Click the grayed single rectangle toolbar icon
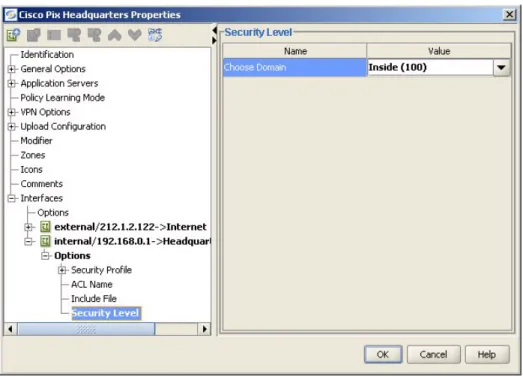The height and width of the screenshot is (377, 523). click(x=54, y=35)
